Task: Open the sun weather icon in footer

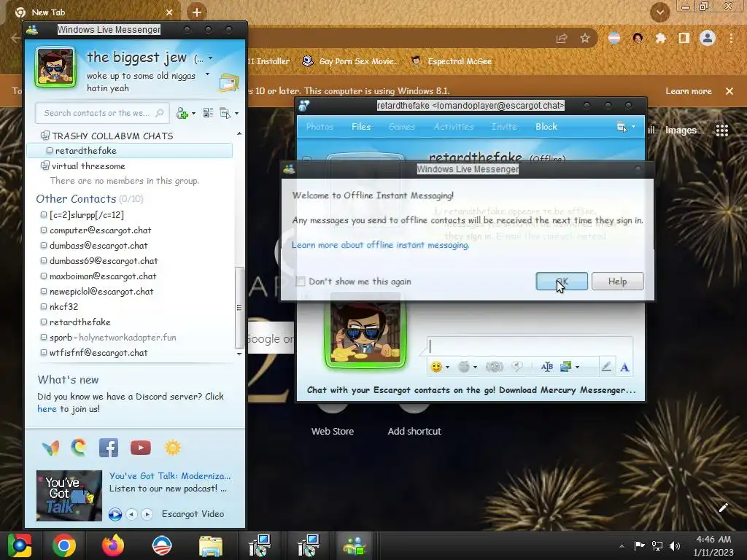Action: tap(172, 448)
